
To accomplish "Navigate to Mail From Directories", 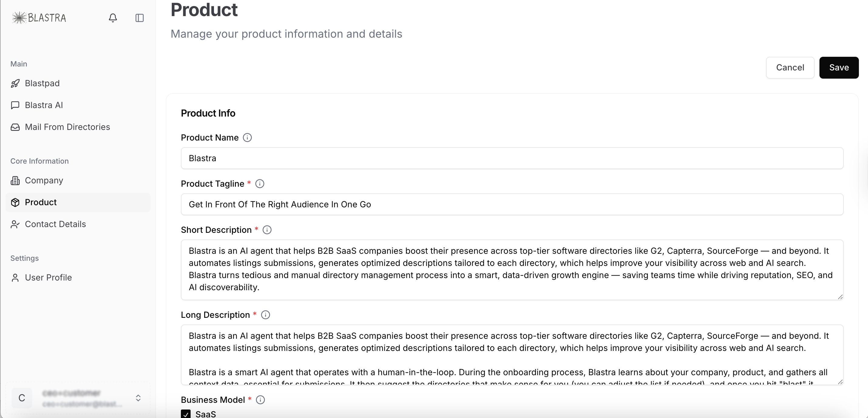I will [67, 127].
